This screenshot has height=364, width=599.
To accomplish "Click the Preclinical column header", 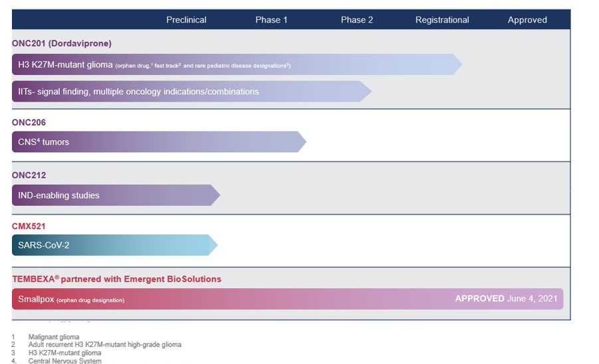I will tap(186, 20).
